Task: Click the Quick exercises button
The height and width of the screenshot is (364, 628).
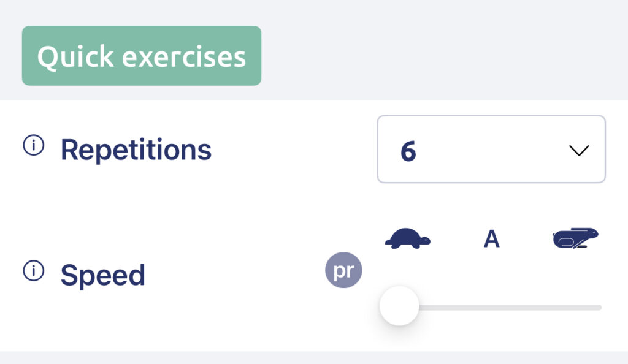Action: [142, 56]
